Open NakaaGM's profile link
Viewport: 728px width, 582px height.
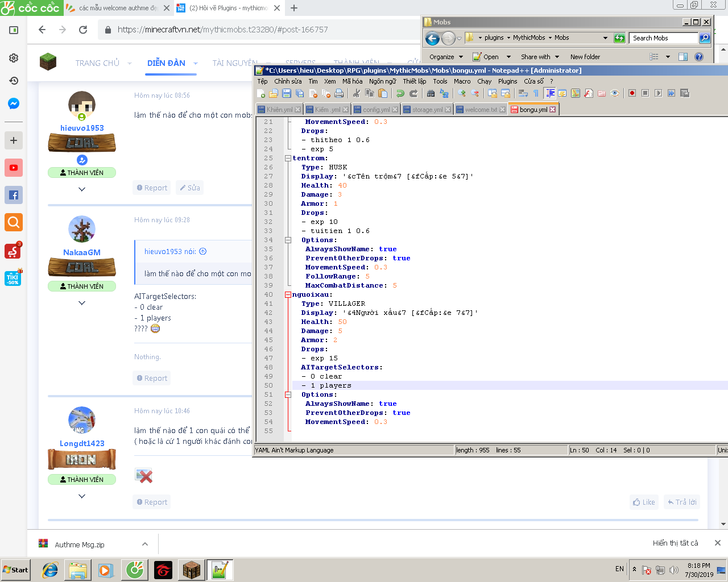pyautogui.click(x=82, y=252)
